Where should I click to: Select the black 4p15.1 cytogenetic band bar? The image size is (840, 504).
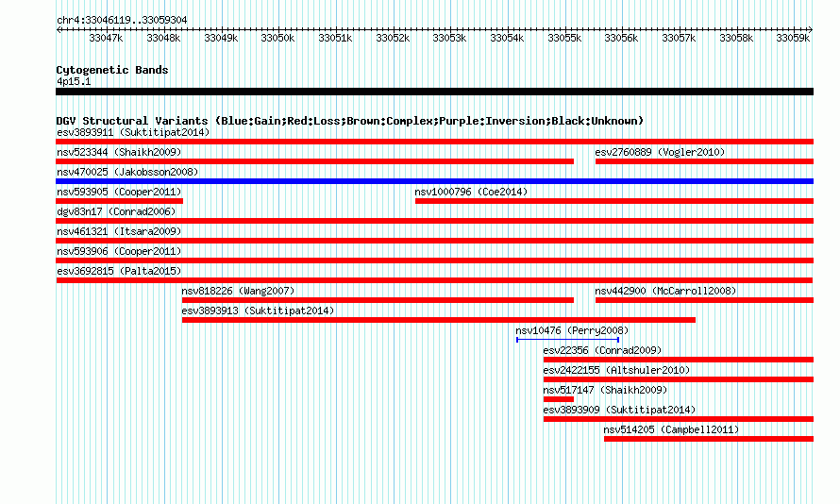434,92
